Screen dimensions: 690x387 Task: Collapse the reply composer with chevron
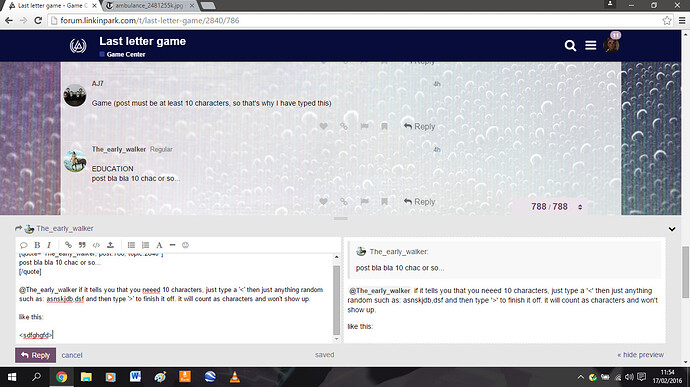click(x=672, y=229)
